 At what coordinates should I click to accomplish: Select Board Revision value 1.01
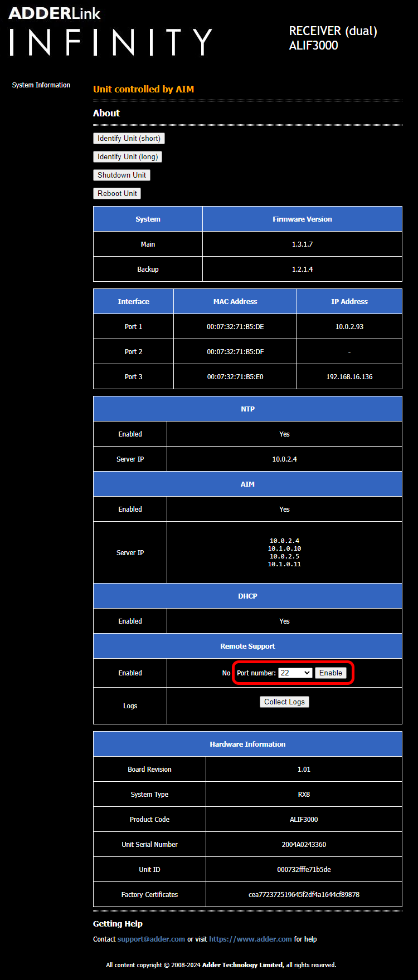(304, 769)
